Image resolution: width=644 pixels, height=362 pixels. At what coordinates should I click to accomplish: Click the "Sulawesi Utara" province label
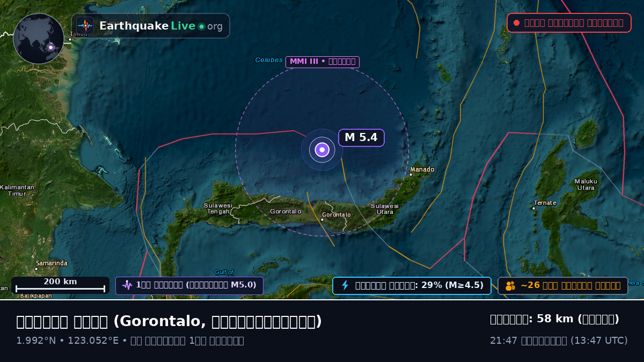385,209
